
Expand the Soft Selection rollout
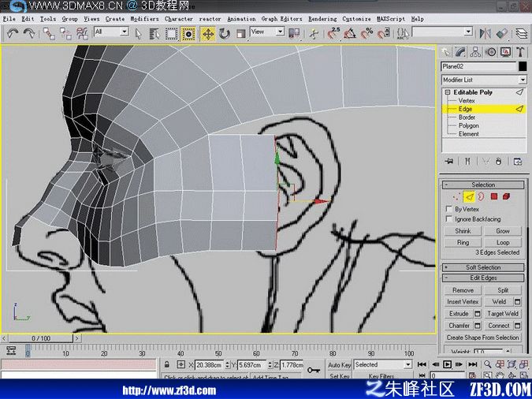[483, 267]
